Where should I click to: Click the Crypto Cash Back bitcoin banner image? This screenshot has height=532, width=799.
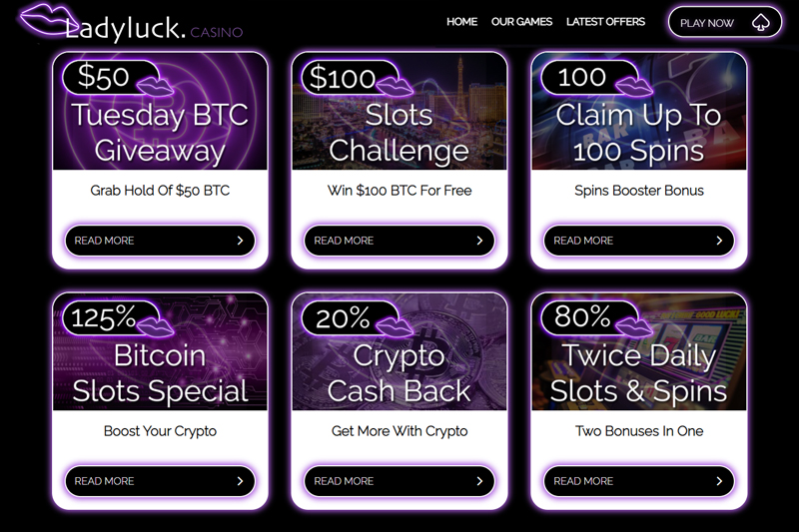(x=399, y=351)
